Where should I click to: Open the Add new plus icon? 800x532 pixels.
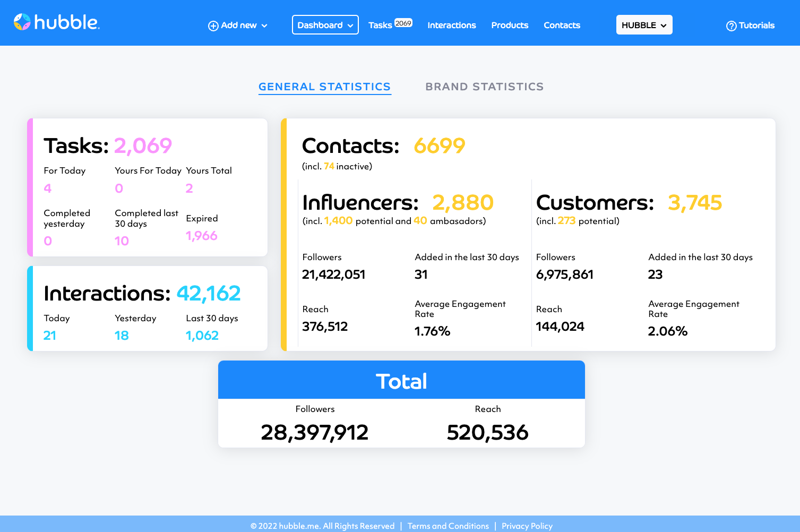(212, 25)
